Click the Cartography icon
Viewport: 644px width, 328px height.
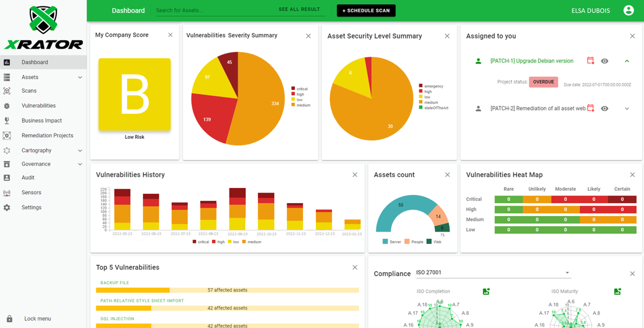tap(6, 150)
